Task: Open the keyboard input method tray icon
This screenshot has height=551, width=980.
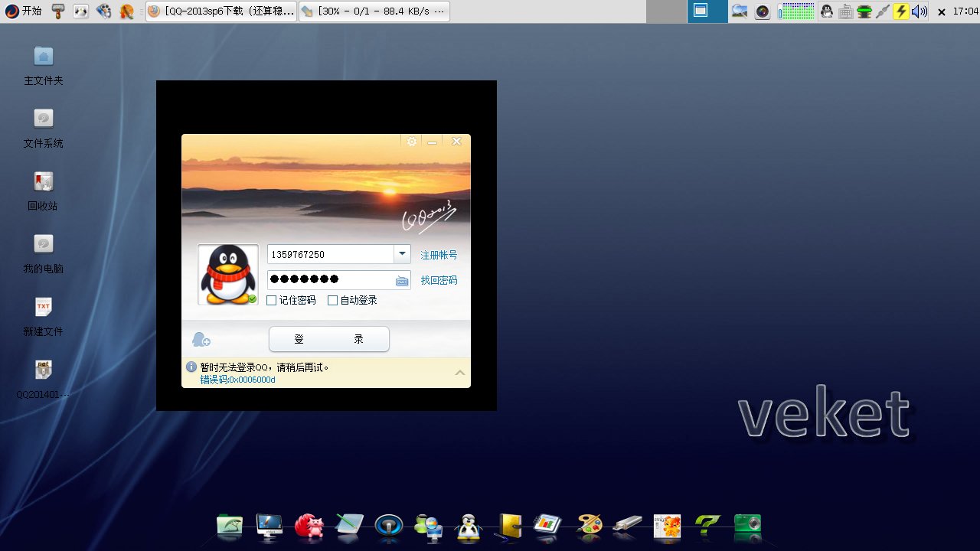Action: click(x=846, y=11)
